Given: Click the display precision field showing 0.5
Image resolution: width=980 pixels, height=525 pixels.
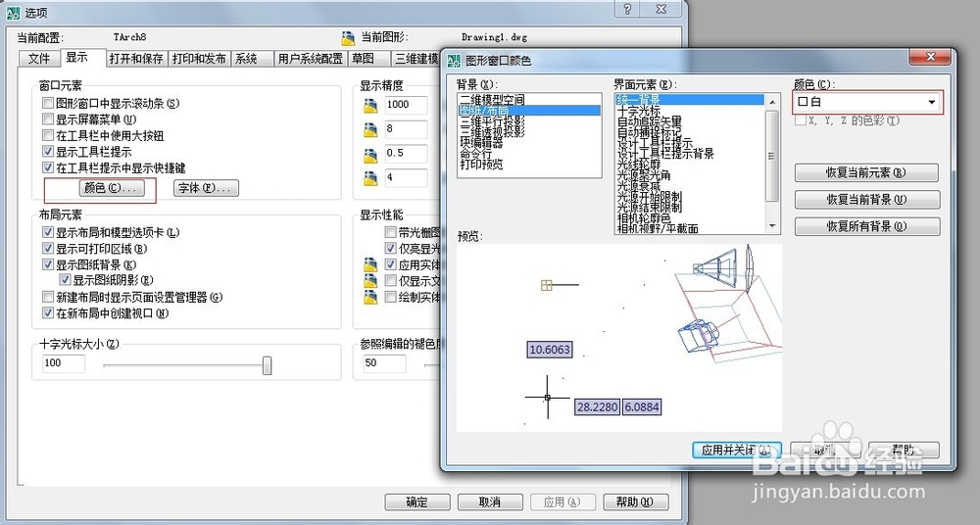Looking at the screenshot, I should click(407, 154).
